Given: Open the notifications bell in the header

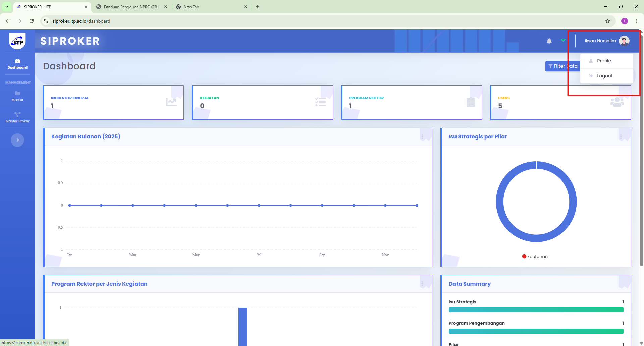Looking at the screenshot, I should coord(549,41).
